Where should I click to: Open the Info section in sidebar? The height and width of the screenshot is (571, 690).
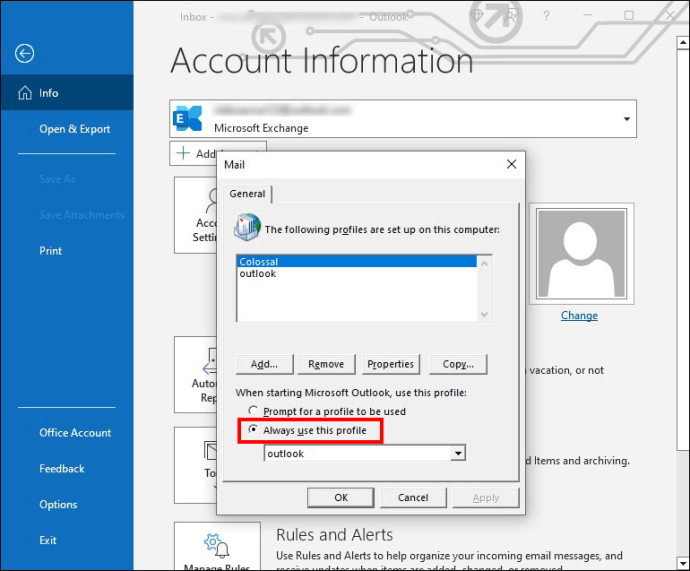point(67,93)
